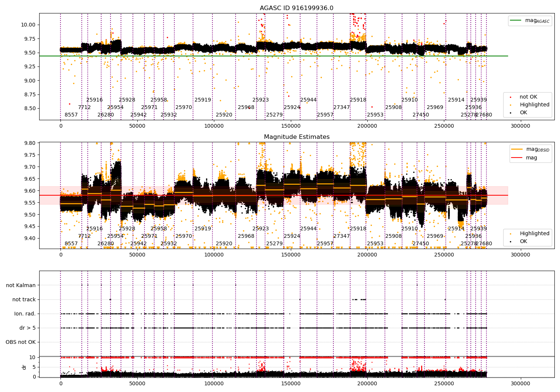Click the green mag AGASC horizontal line
The height and width of the screenshot is (392, 560).
[274, 56]
